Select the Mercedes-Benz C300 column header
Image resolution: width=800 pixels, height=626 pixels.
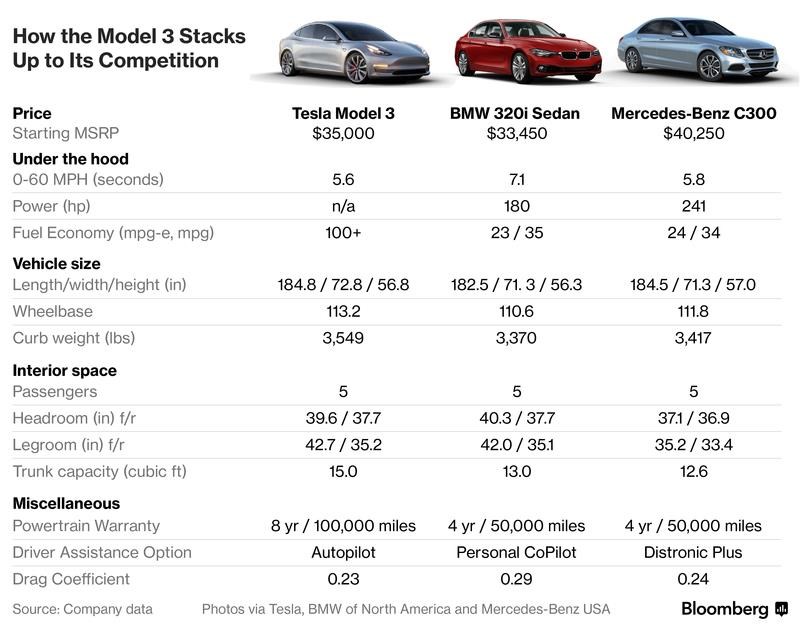click(693, 113)
